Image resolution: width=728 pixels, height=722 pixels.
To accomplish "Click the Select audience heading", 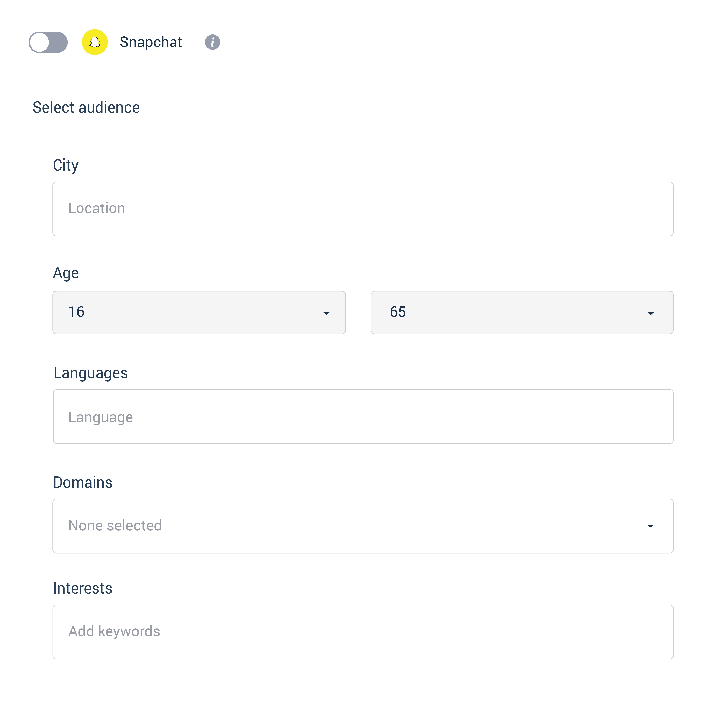I will pos(86,107).
